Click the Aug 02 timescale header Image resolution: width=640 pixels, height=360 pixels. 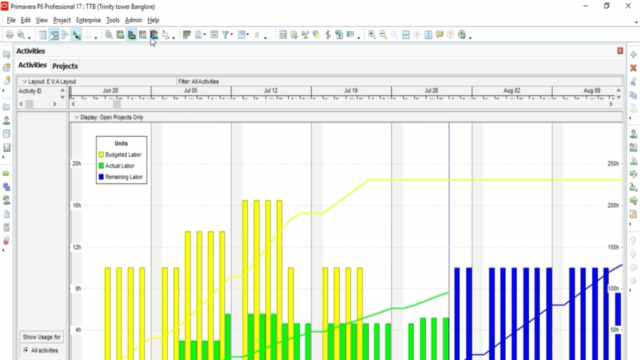(x=512, y=91)
